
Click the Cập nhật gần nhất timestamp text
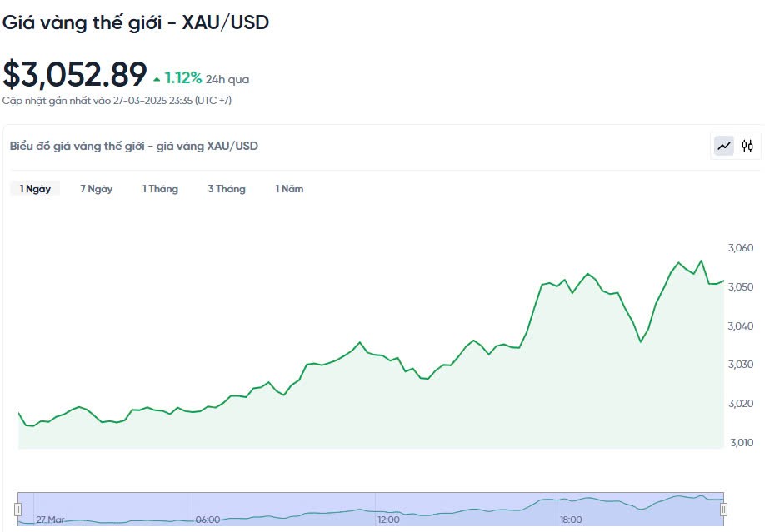117,101
